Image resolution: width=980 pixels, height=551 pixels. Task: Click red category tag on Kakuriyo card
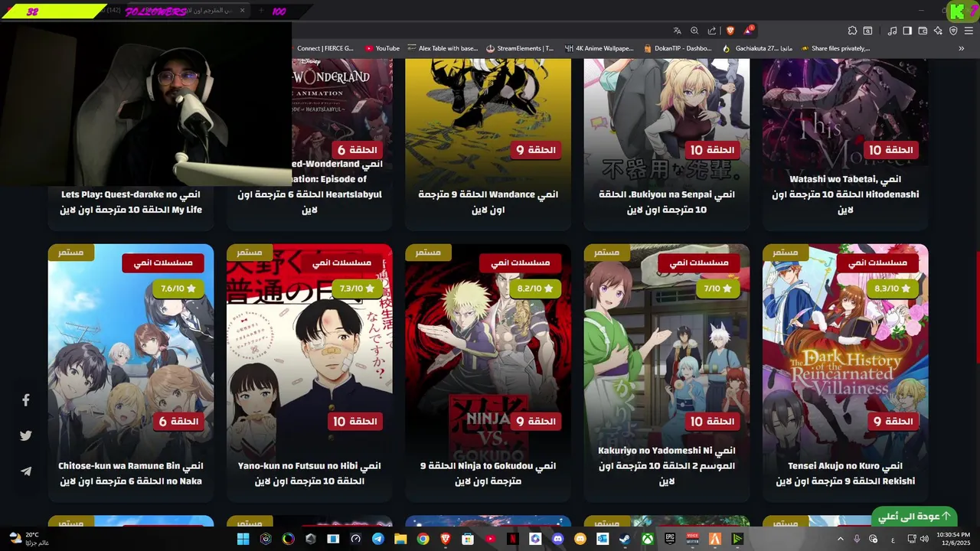(699, 262)
